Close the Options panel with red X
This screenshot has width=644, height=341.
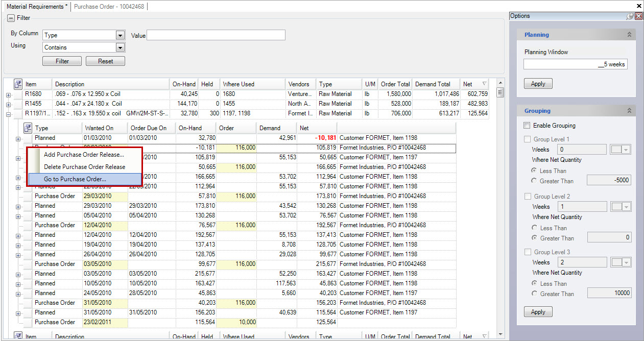point(638,16)
